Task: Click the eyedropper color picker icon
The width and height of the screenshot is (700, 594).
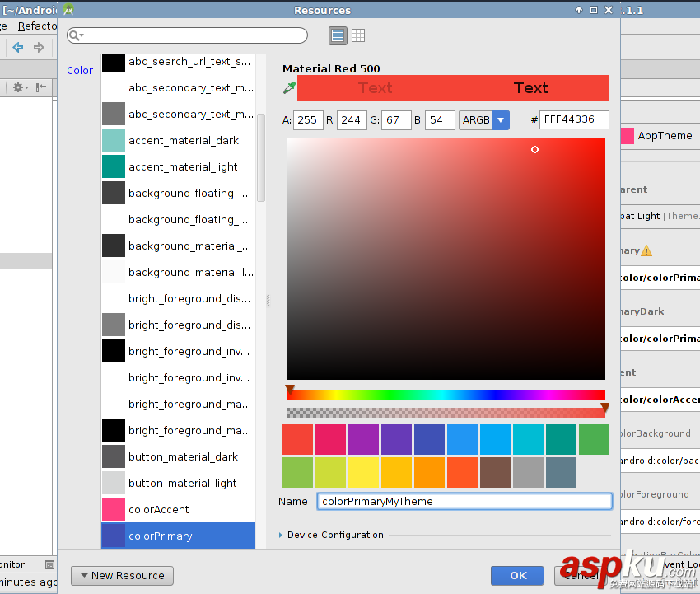Action: pyautogui.click(x=289, y=87)
